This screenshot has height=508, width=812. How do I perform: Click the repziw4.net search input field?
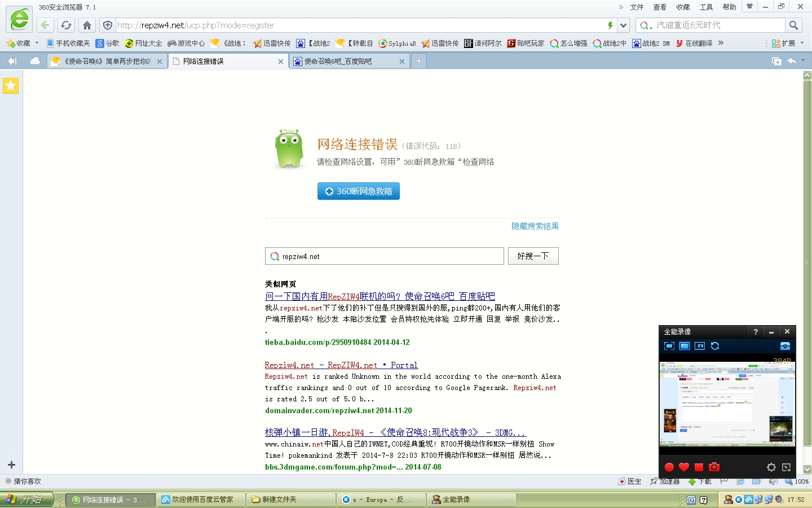click(x=385, y=256)
